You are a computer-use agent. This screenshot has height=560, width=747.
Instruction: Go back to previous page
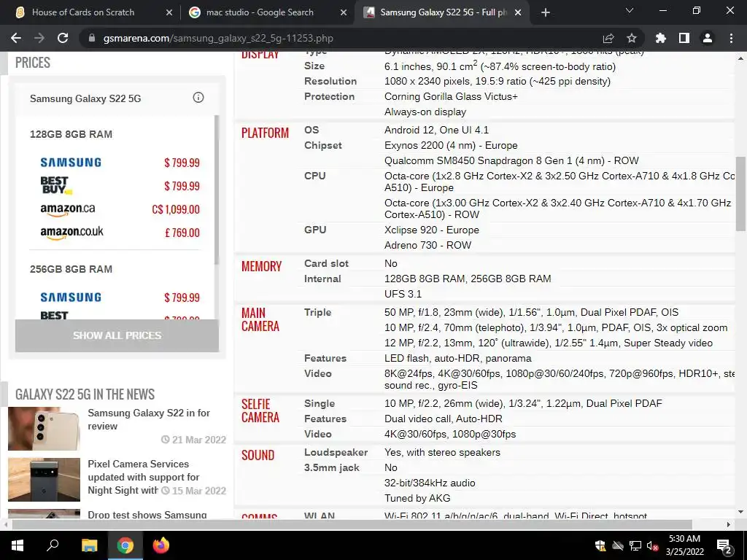click(x=16, y=38)
